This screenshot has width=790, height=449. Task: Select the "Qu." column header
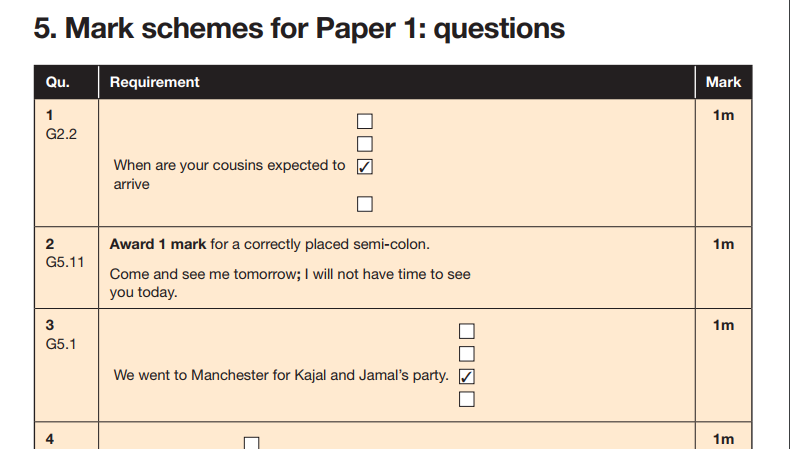(x=57, y=82)
